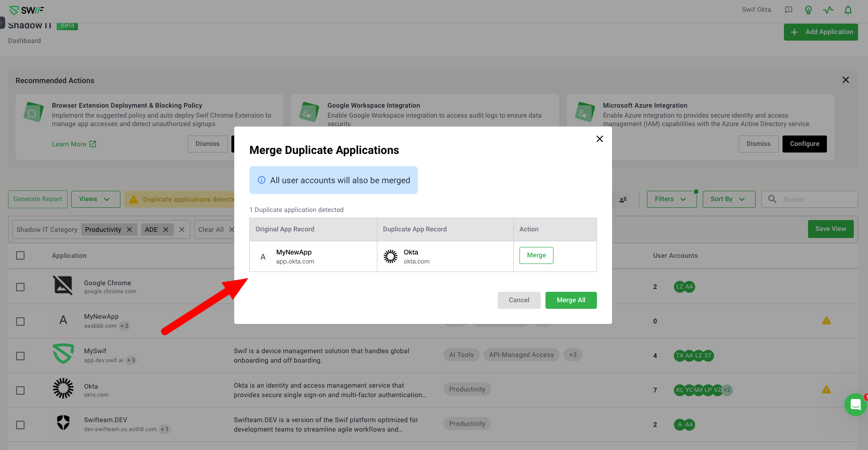Click the notification bell icon

coord(848,10)
